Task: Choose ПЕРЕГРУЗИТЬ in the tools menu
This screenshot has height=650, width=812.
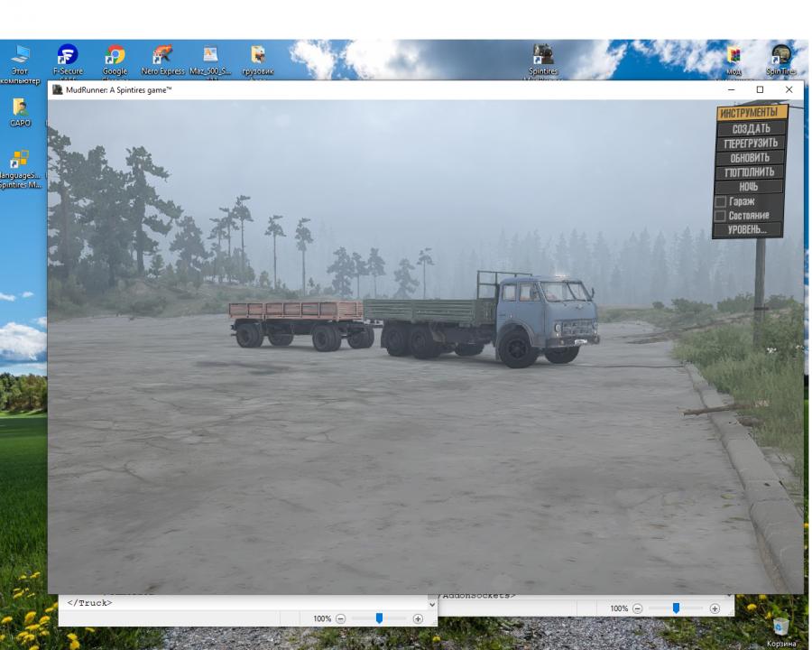Action: tap(751, 144)
